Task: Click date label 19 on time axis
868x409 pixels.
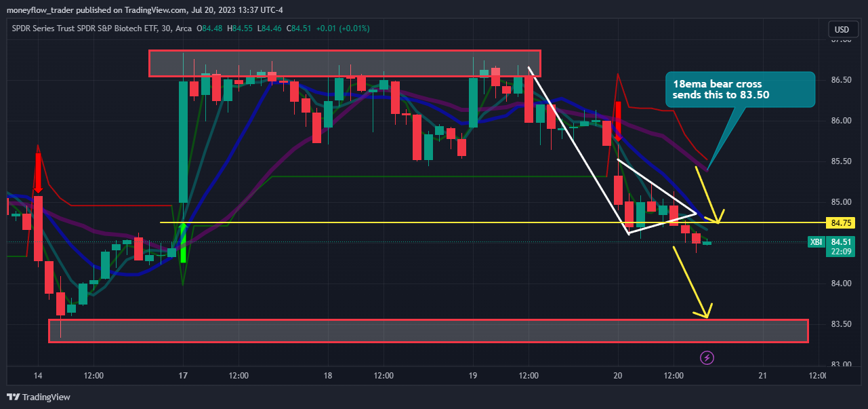Action: (472, 376)
